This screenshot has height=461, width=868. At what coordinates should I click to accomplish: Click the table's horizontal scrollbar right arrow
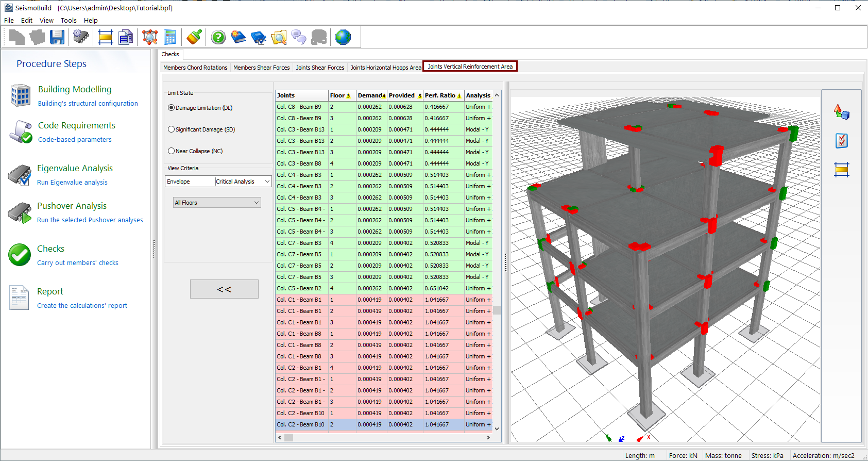pyautogui.click(x=488, y=437)
